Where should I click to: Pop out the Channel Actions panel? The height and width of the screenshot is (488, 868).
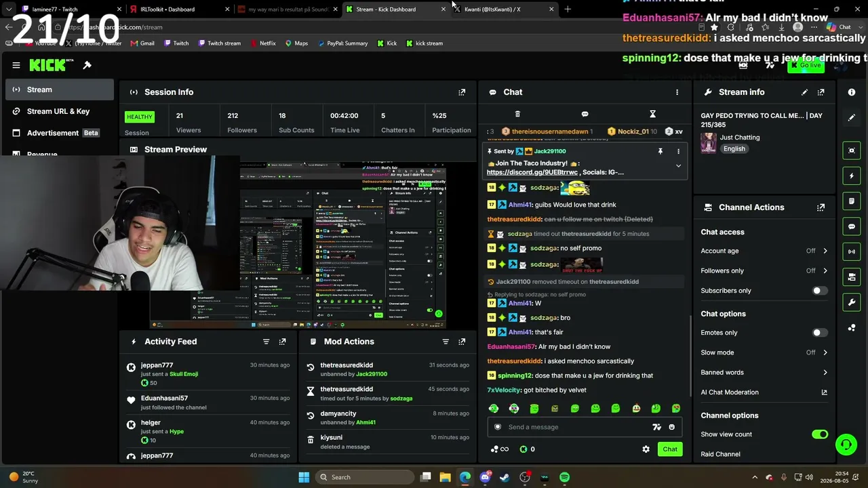click(x=821, y=207)
